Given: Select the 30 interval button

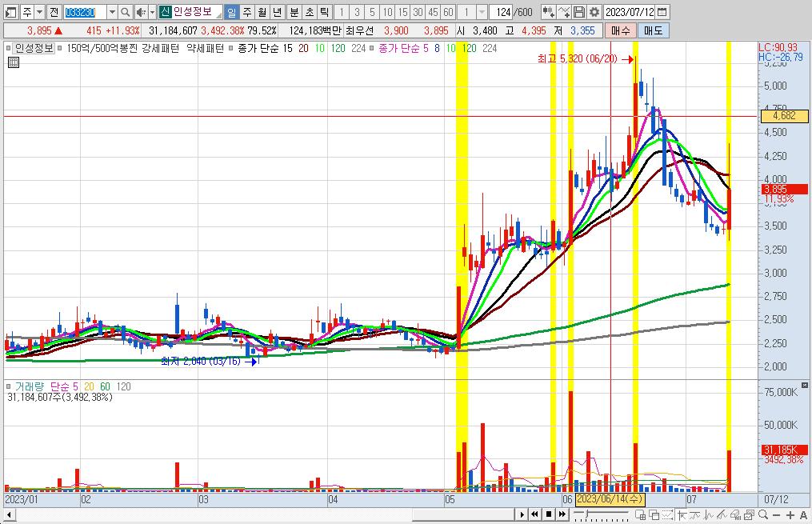Looking at the screenshot, I should [x=418, y=12].
